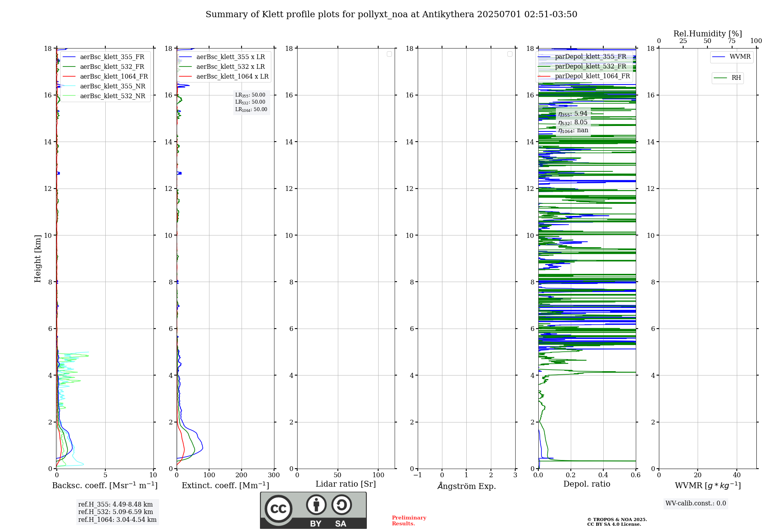Screen dimensions: 783x532
Task: Click the 'Height [km]' axis label
Action: point(38,259)
